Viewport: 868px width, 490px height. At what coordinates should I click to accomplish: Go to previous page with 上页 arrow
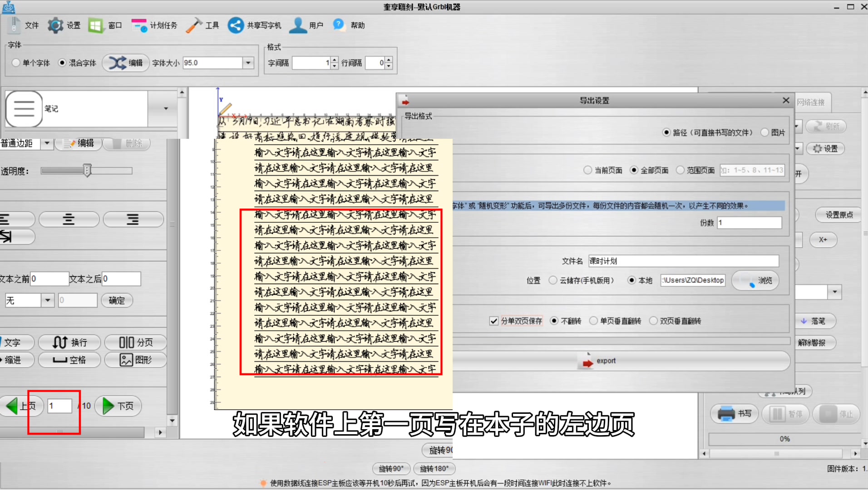tap(21, 406)
